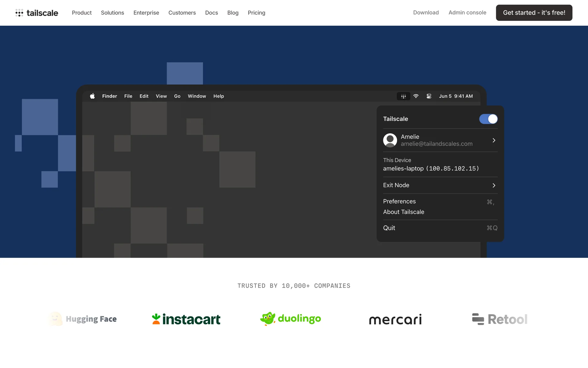Open the Admin console link
The image size is (588, 368).
pos(467,13)
